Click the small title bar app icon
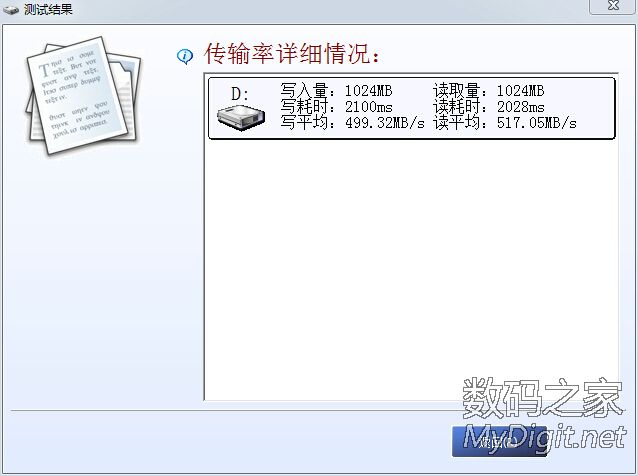638x476 pixels. click(11, 9)
